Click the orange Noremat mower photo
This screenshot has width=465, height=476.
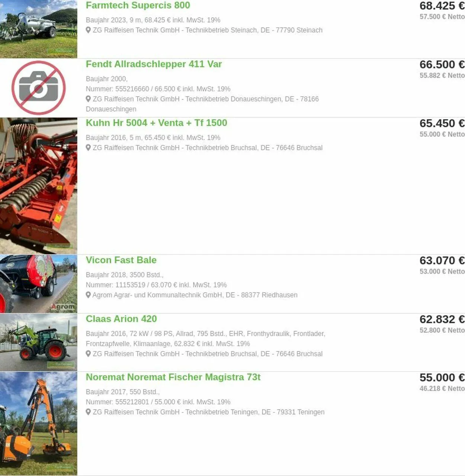point(39,424)
